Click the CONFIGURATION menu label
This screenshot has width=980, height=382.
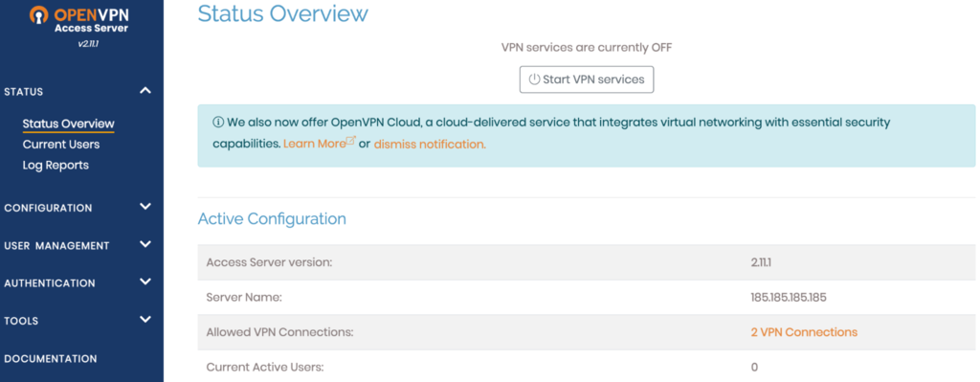pos(48,208)
